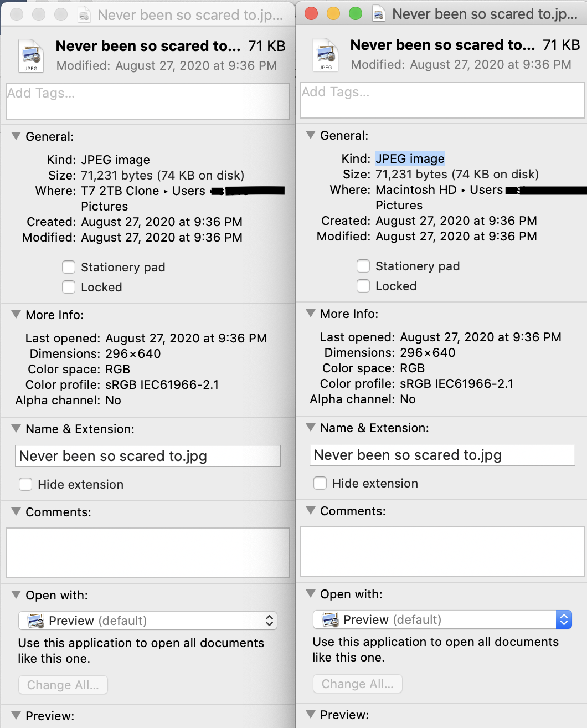This screenshot has width=587, height=728.
Task: Check Hide extension in right window
Action: pos(320,483)
